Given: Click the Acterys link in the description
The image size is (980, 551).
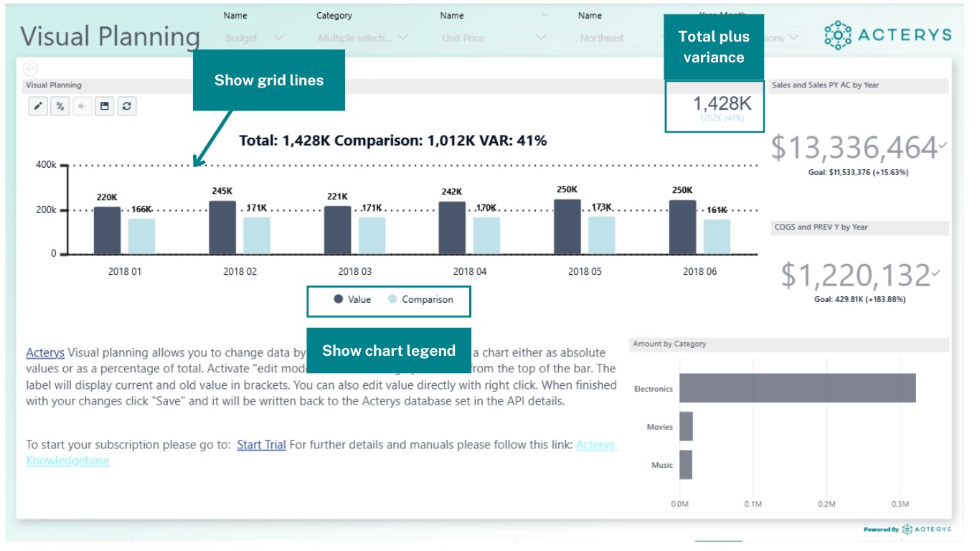Looking at the screenshot, I should (45, 352).
